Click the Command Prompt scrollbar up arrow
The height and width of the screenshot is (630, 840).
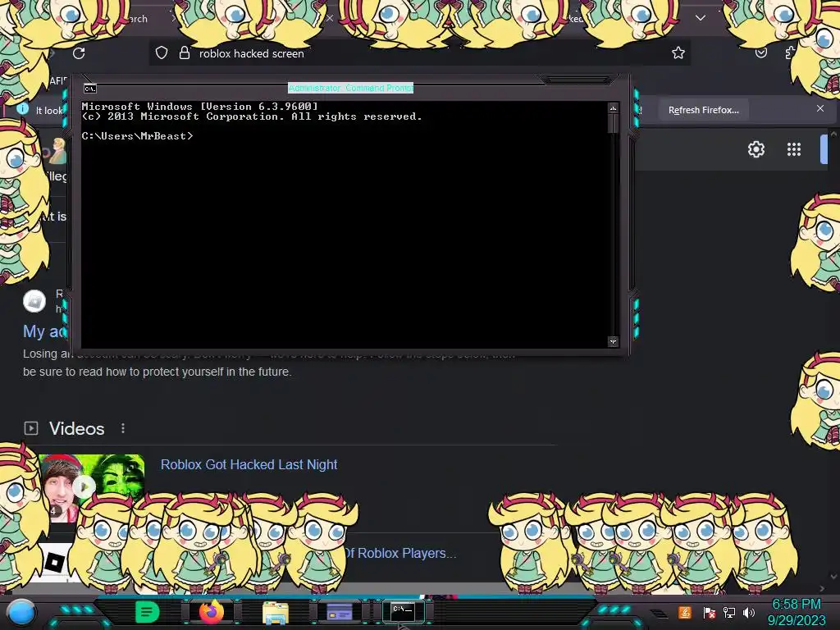coord(614,108)
